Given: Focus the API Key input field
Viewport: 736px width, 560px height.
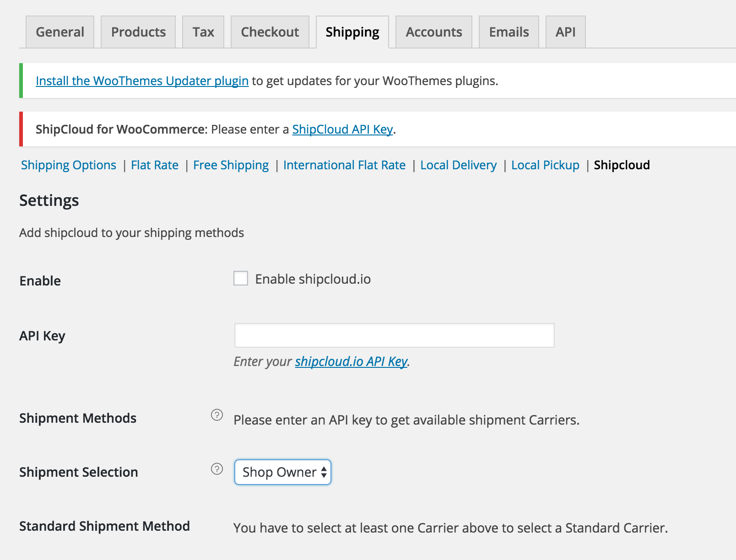Looking at the screenshot, I should tap(395, 335).
